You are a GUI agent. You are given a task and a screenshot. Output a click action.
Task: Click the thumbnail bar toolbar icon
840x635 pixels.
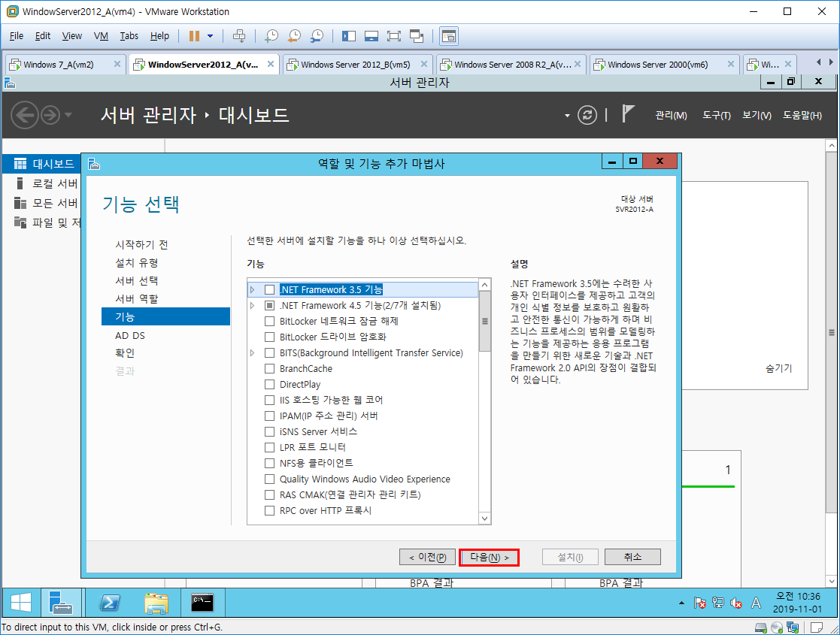click(371, 36)
